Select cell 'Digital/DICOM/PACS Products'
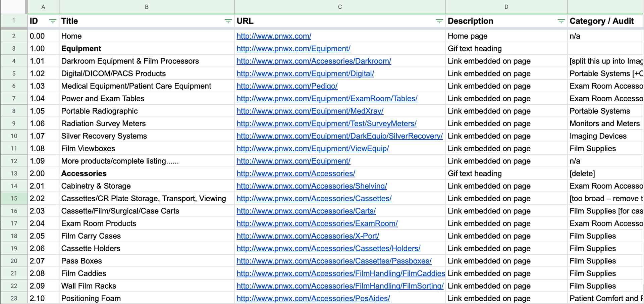This screenshot has width=644, height=304. [x=147, y=73]
